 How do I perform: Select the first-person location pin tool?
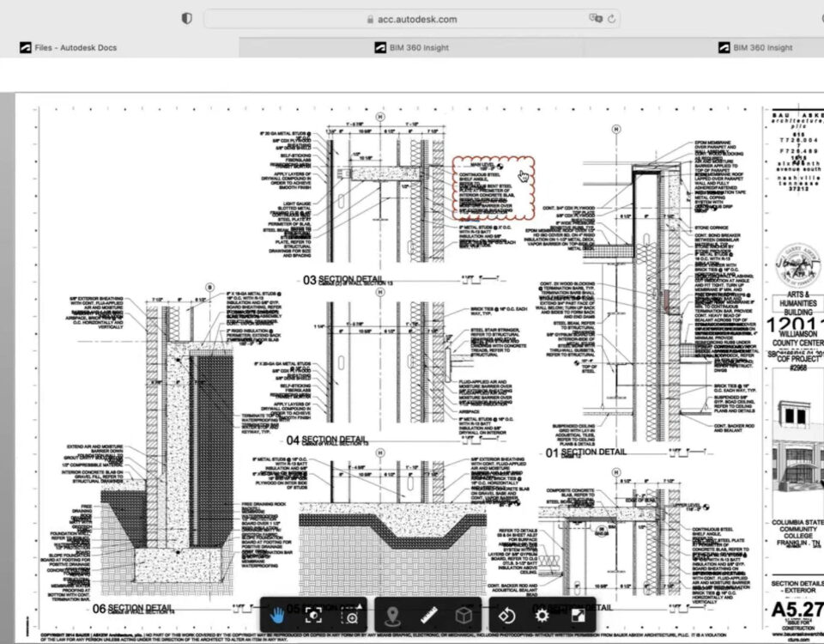point(393,615)
